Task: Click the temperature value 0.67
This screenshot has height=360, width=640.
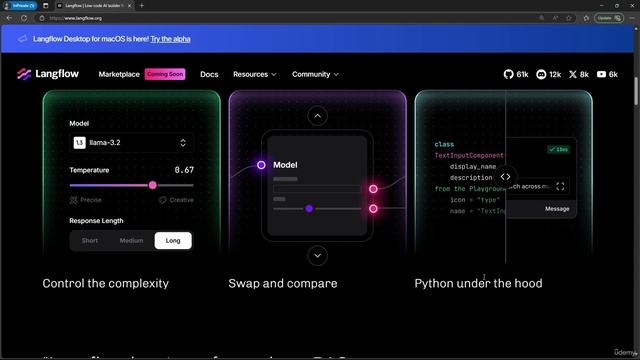Action: [184, 170]
